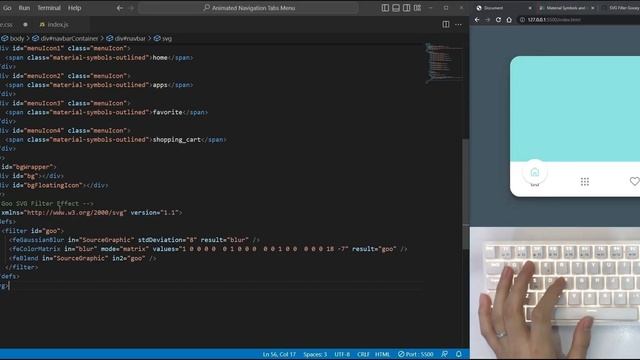Screen dimensions: 640x360
Task: Click feBlend tag in code
Action: pyautogui.click(x=25, y=258)
